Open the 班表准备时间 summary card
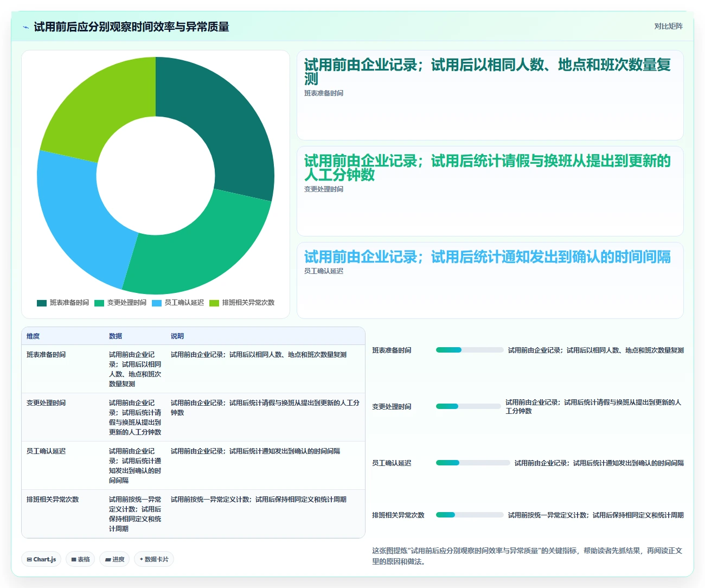 click(x=490, y=95)
